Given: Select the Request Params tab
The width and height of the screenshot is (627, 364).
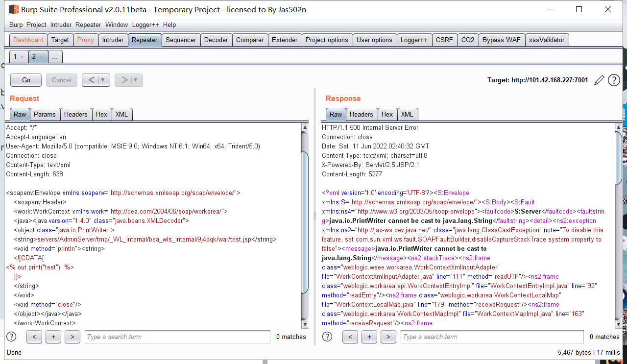Looking at the screenshot, I should point(45,114).
